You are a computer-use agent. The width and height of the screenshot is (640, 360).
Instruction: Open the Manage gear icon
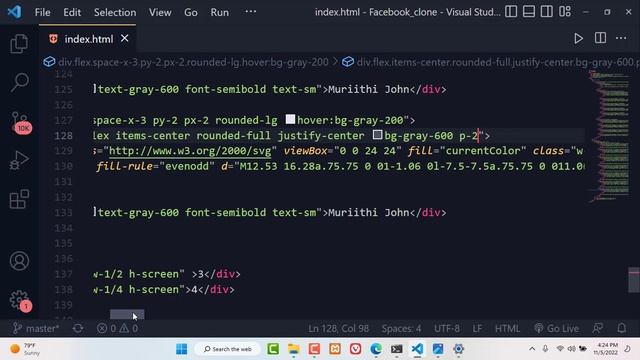pyautogui.click(x=20, y=301)
